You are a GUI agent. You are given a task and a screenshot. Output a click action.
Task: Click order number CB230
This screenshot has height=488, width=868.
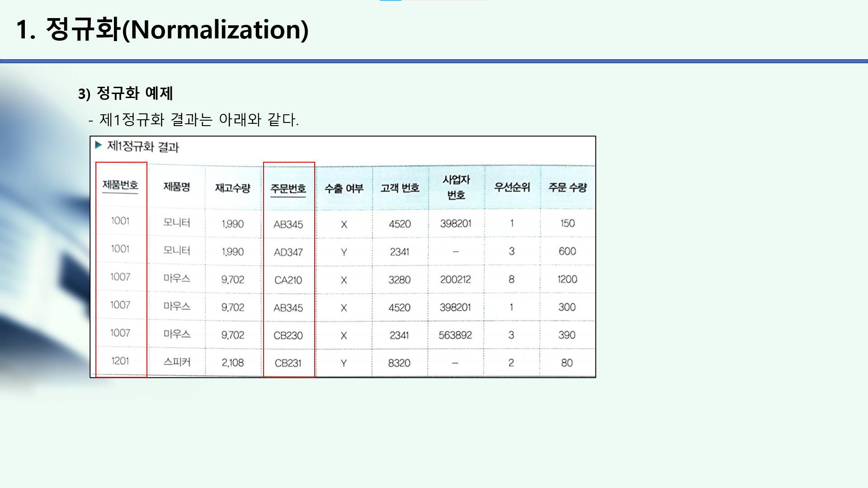coord(288,336)
